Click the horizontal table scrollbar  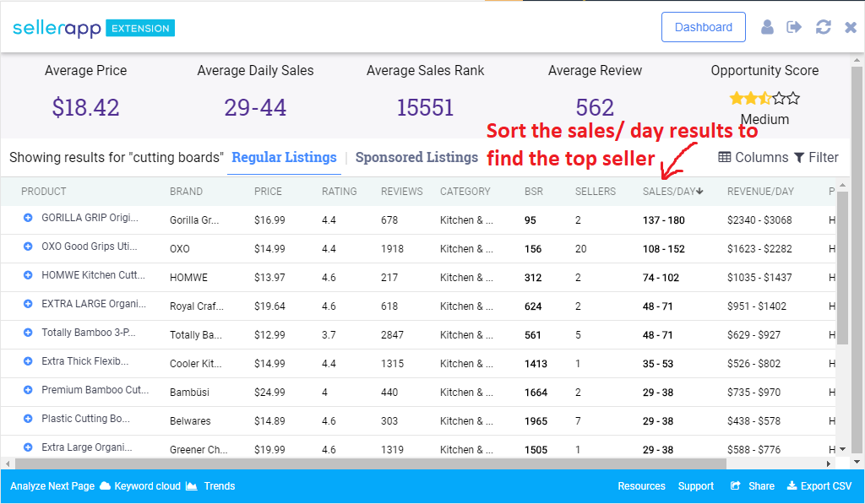coord(371,463)
